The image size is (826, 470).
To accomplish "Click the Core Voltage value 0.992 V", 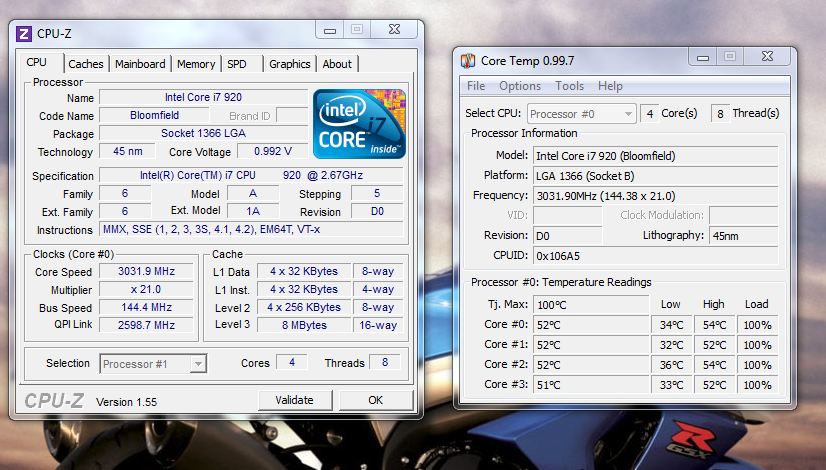I will tap(272, 151).
